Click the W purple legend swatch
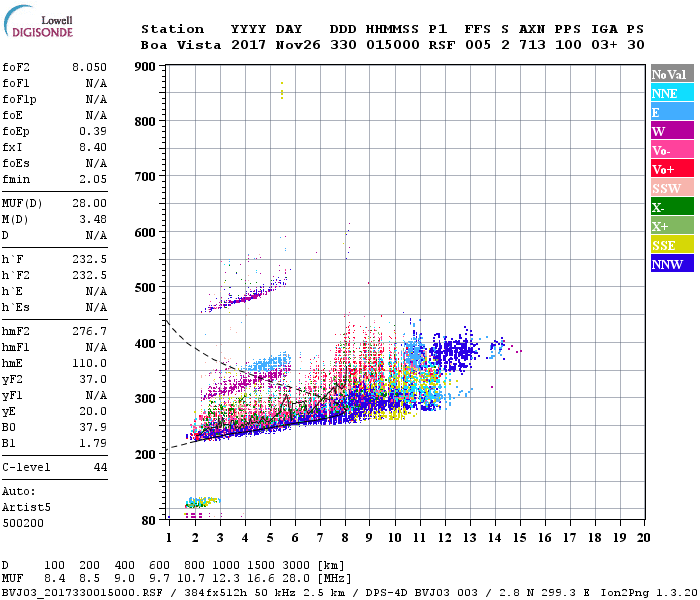Image resolution: width=700 pixels, height=600 pixels. [x=672, y=131]
